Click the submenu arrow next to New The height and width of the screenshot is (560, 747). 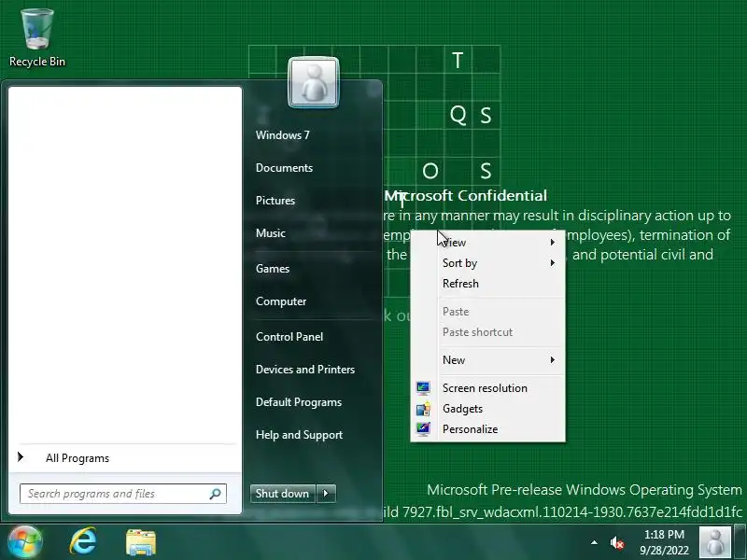(x=553, y=360)
